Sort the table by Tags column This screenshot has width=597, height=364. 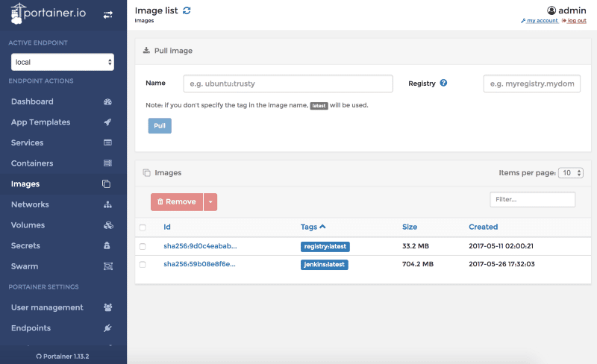point(313,227)
